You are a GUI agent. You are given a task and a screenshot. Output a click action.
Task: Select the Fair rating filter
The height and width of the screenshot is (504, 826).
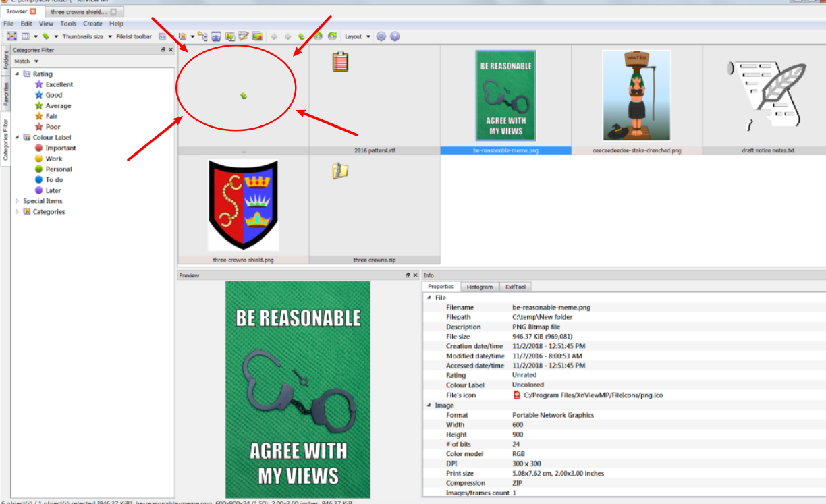coord(46,116)
